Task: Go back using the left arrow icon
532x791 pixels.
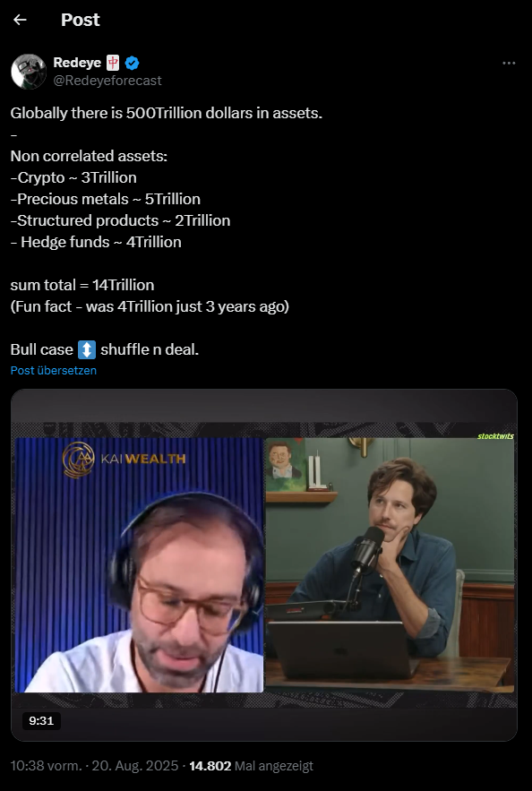Action: coord(20,20)
